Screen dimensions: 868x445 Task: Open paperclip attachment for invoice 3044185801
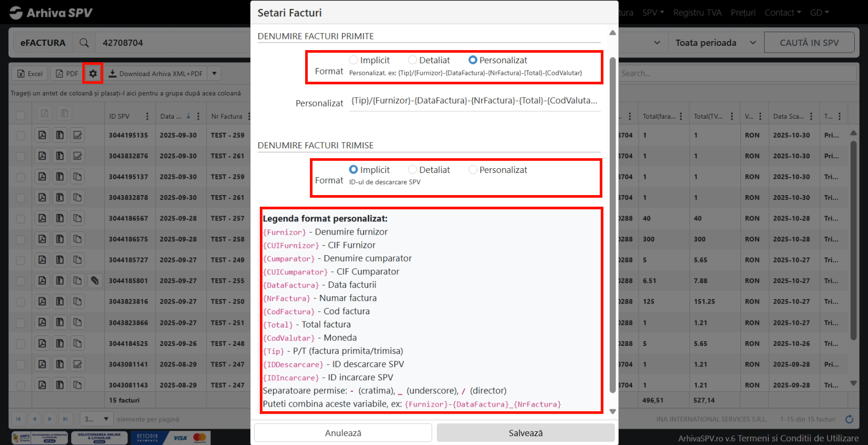pyautogui.click(x=95, y=280)
